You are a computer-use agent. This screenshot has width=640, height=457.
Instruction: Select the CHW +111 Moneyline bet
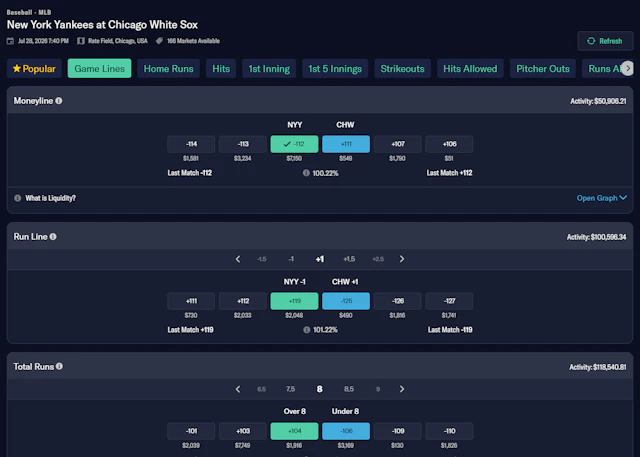tap(346, 144)
